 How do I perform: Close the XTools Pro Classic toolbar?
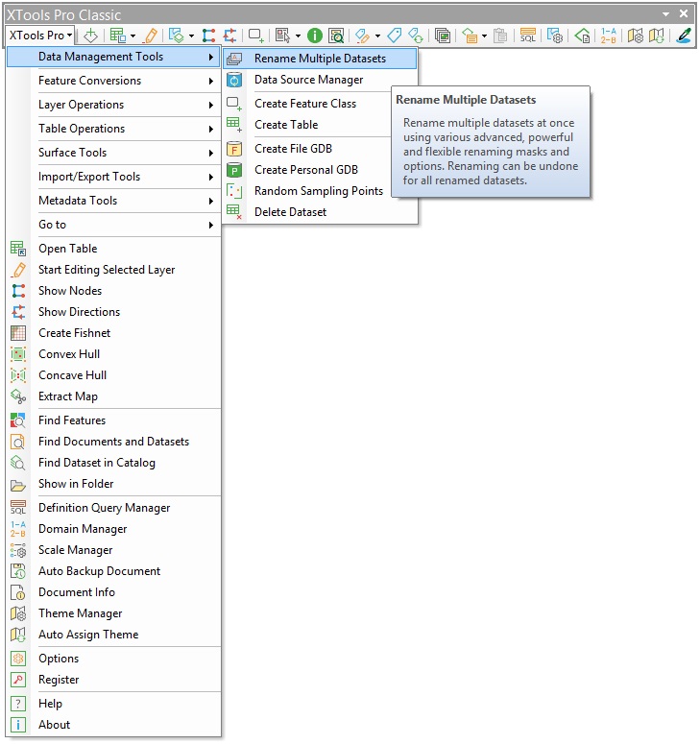click(x=684, y=13)
